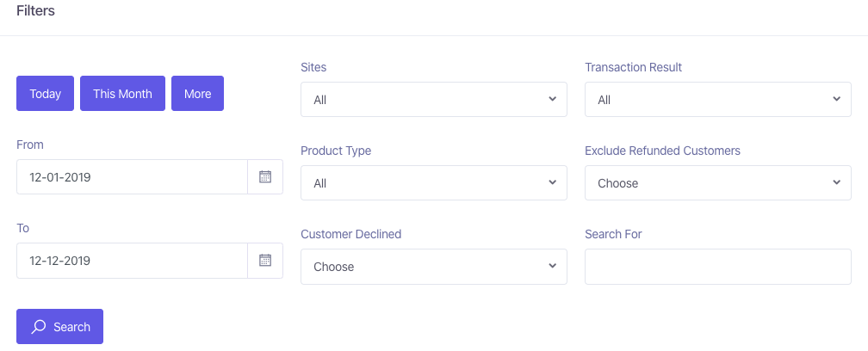Click the Exclude Refunded Customers label
The width and height of the screenshot is (868, 351).
tap(663, 151)
